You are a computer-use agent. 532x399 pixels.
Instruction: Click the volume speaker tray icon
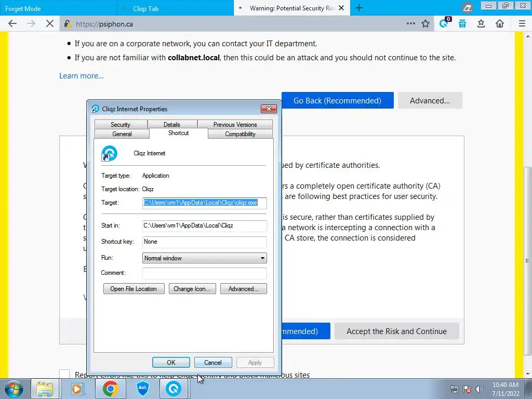pos(480,389)
